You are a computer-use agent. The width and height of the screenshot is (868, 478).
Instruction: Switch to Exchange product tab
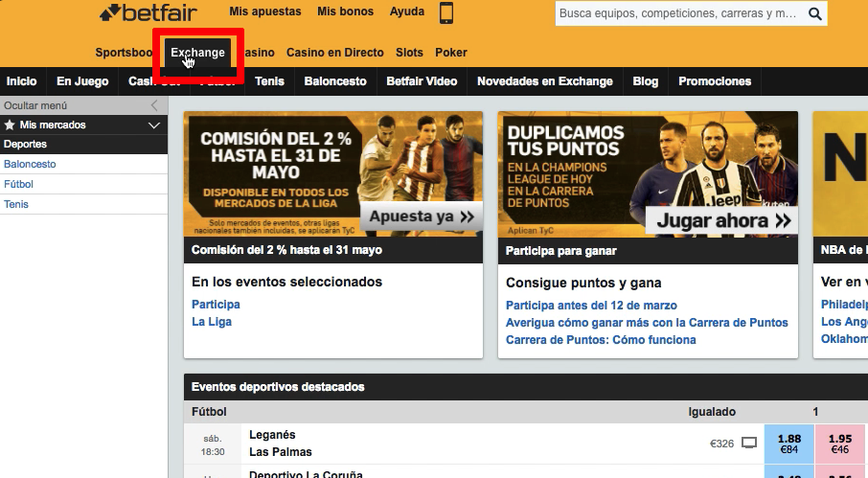click(x=197, y=53)
